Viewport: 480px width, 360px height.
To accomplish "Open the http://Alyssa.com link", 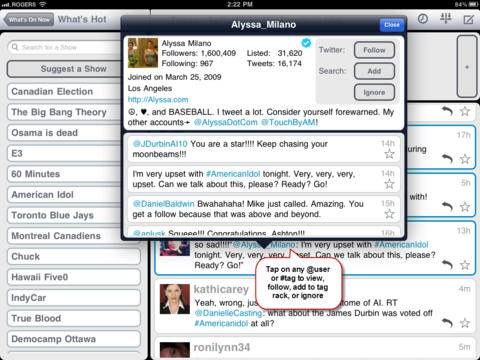I will coord(158,100).
